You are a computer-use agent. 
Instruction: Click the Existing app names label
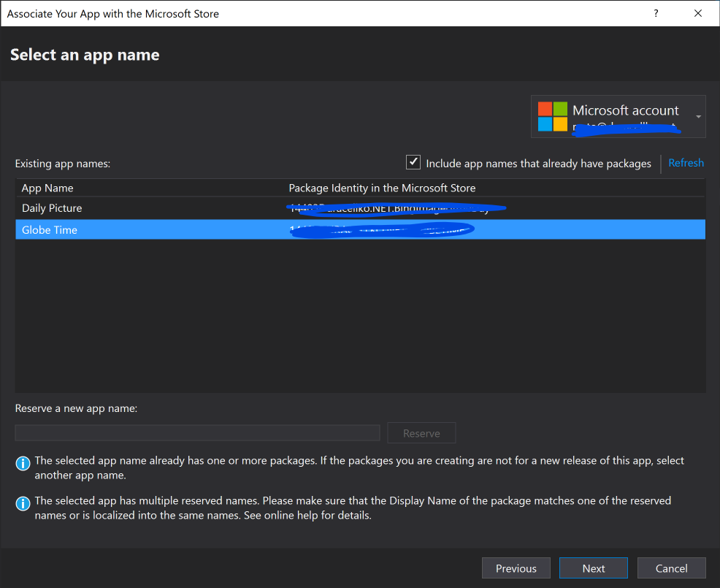(63, 164)
